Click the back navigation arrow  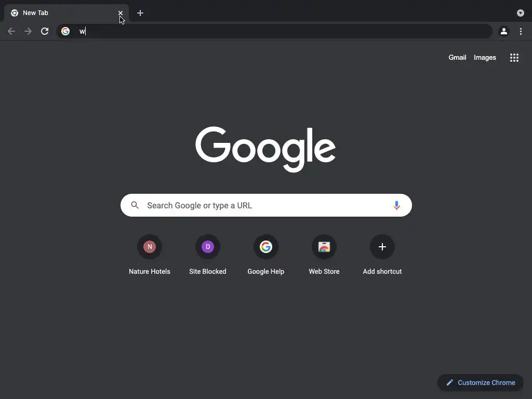tap(11, 31)
